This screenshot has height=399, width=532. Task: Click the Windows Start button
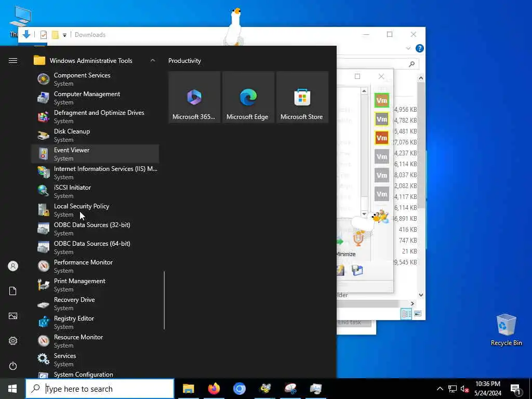(12, 389)
